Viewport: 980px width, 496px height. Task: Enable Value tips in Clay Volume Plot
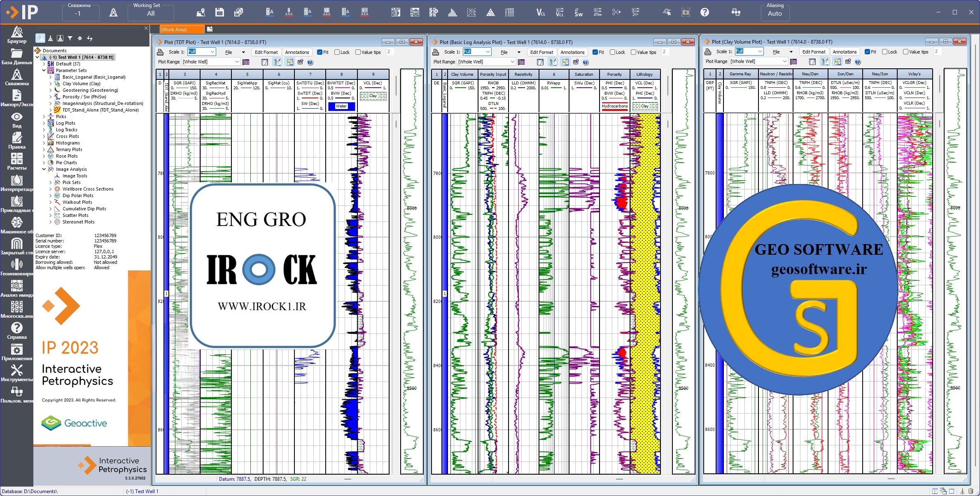(x=905, y=52)
